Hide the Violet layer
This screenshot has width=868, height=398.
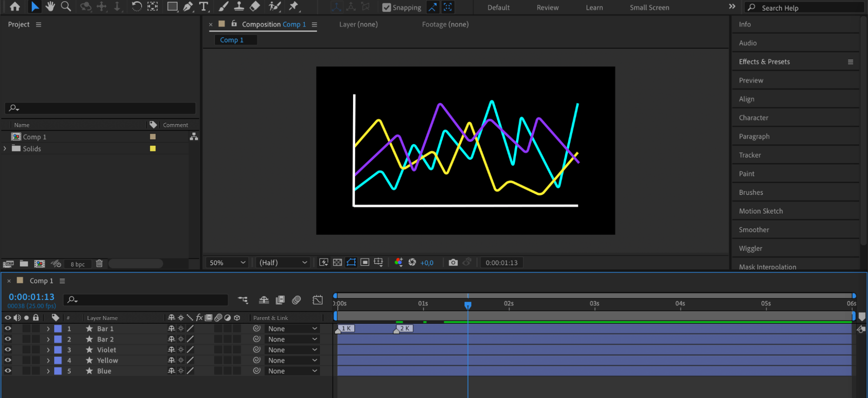[8, 350]
